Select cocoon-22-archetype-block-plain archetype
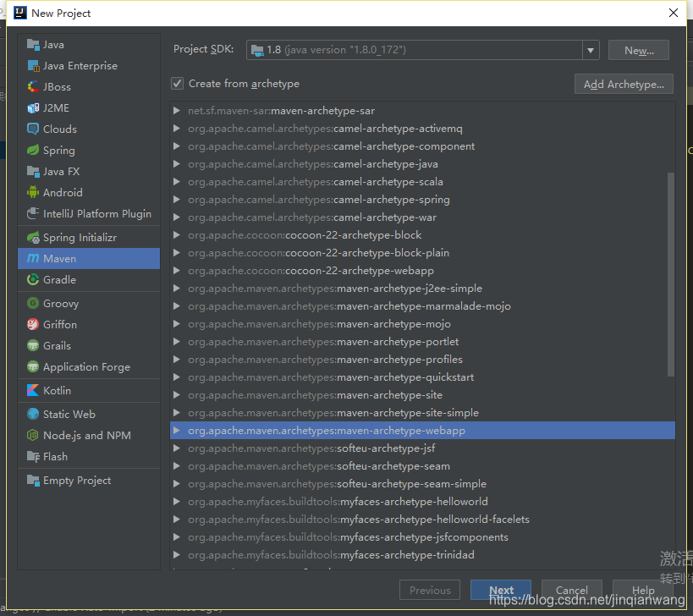This screenshot has height=616, width=693. pyautogui.click(x=422, y=253)
